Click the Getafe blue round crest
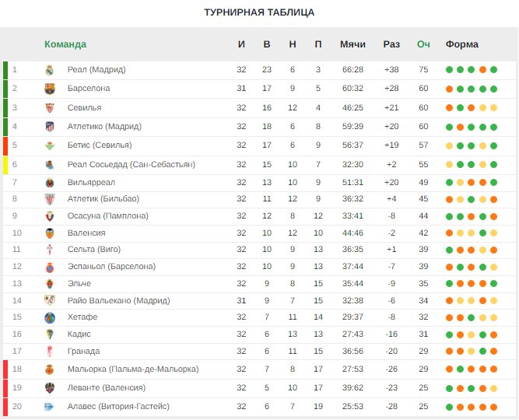This screenshot has height=420, width=519. (x=50, y=317)
